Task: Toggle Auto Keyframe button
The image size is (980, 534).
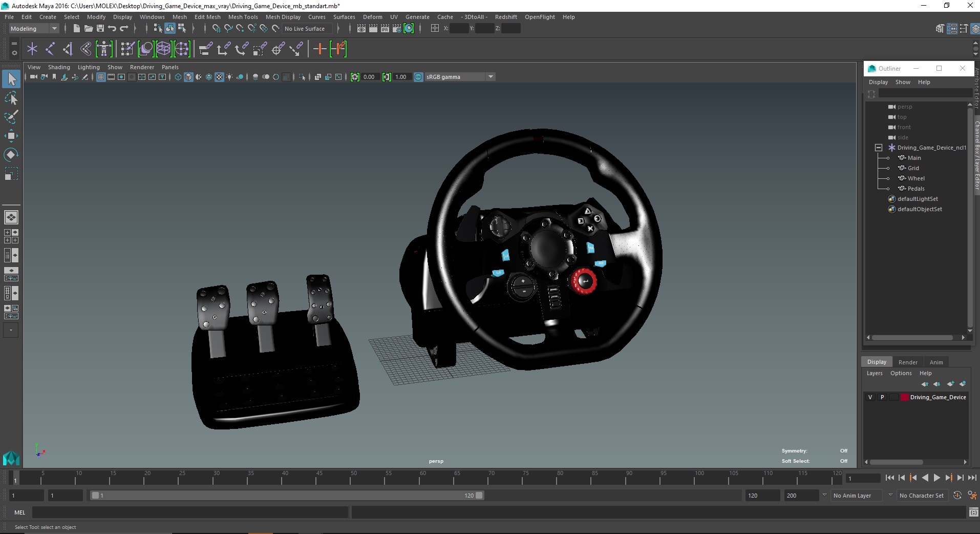Action: tap(957, 496)
